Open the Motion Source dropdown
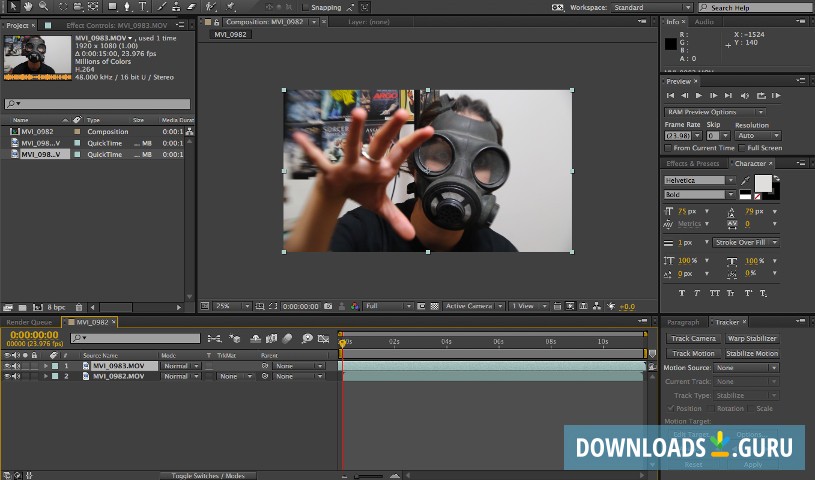The image size is (815, 480). pos(746,368)
